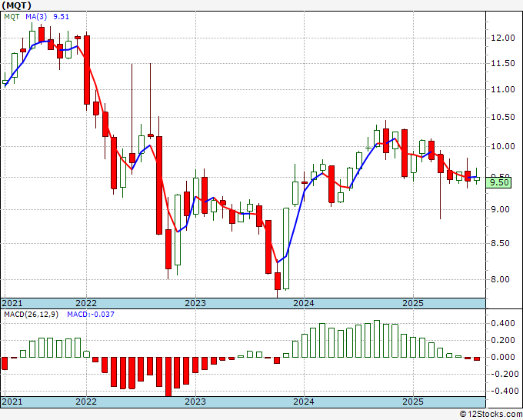Click the last red MACD bar in 2025
Viewport: 523px width, 420px height.
[477, 358]
